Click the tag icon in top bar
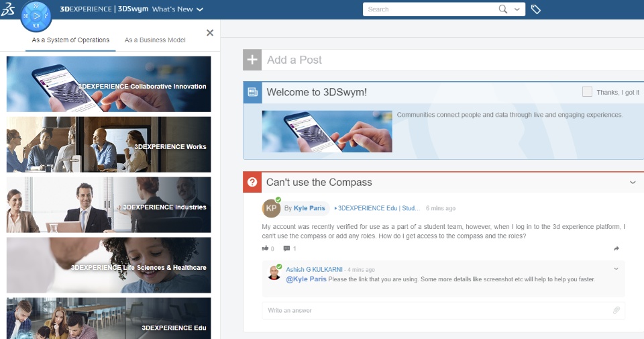This screenshot has height=339, width=644. tap(535, 9)
